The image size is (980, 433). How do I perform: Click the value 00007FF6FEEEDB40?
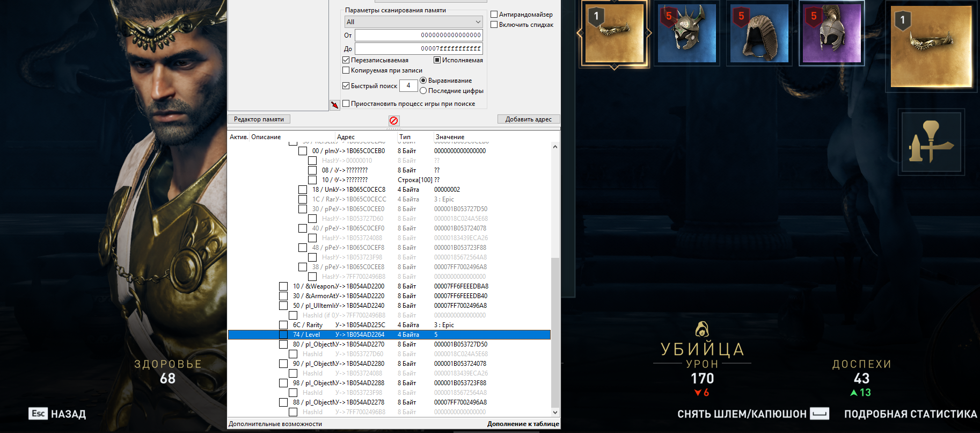[x=461, y=296]
